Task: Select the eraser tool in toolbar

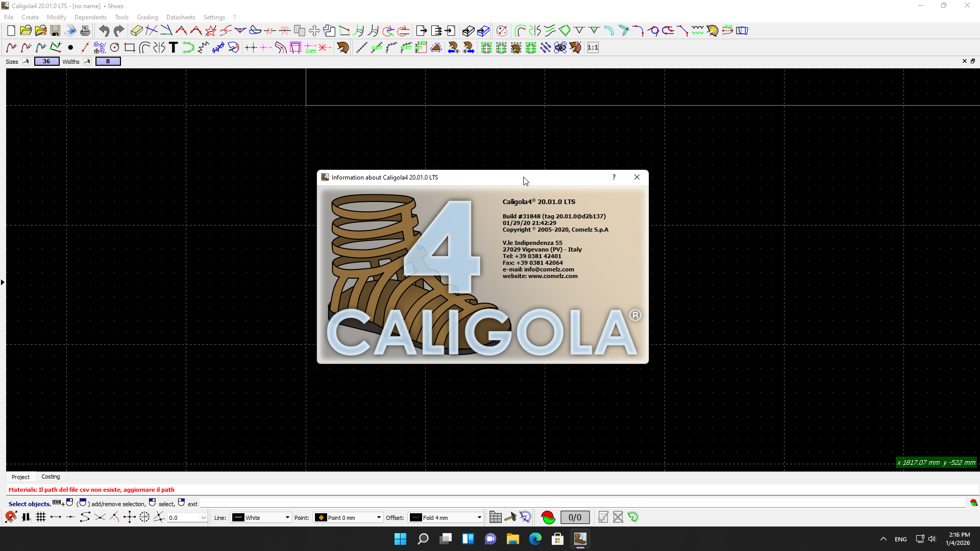Action: click(136, 31)
